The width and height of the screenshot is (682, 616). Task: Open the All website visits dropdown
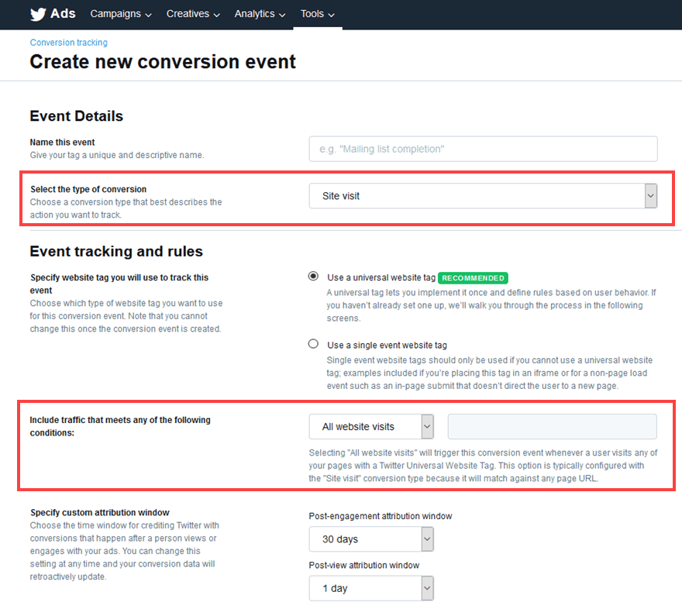click(364, 426)
